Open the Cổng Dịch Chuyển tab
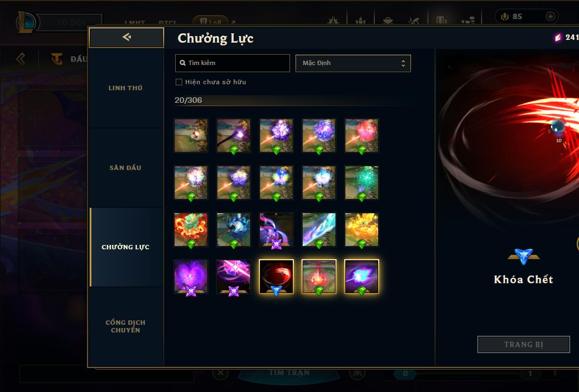The width and height of the screenshot is (579, 392). click(125, 326)
